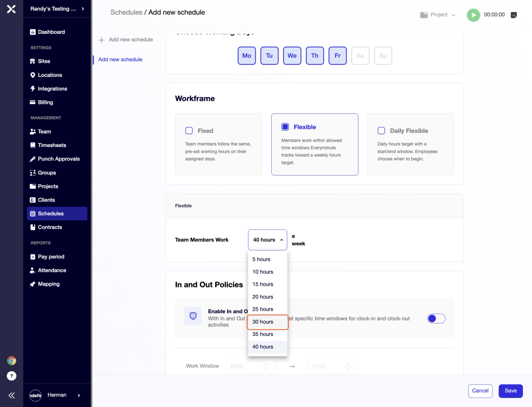532x407 pixels.
Task: Select 15 hours option
Action: (268, 284)
